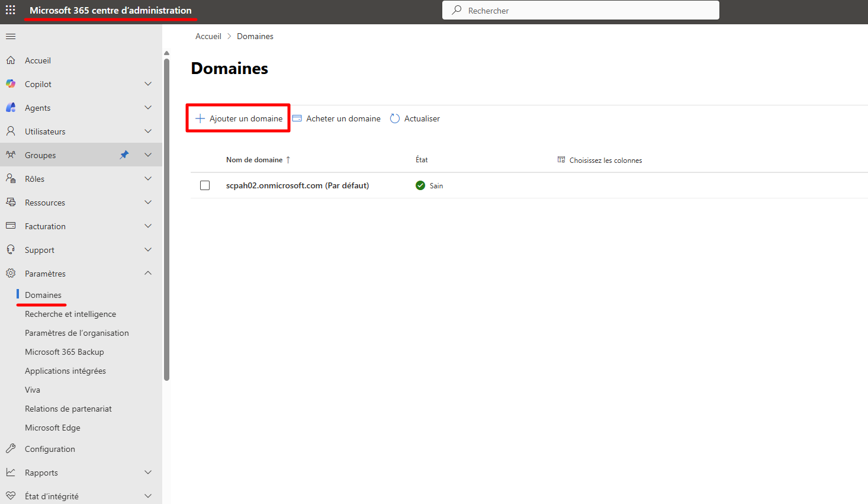Click the État column header
Viewport: 868px width, 504px height.
coord(422,160)
